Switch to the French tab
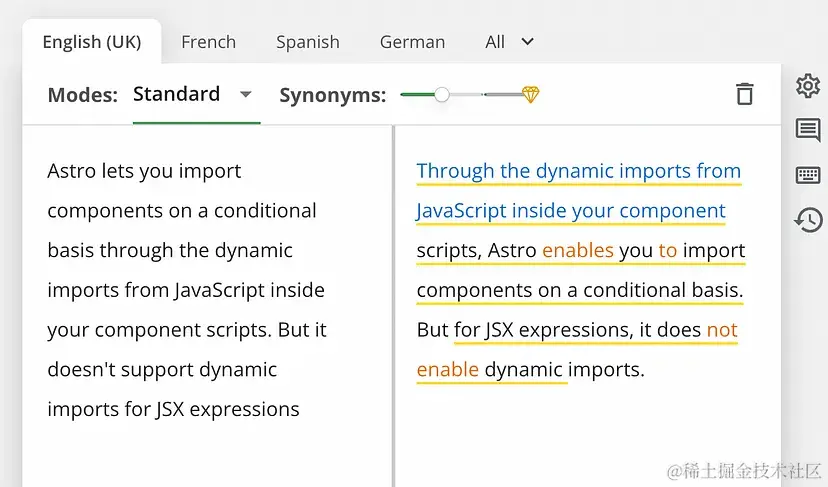 (208, 42)
